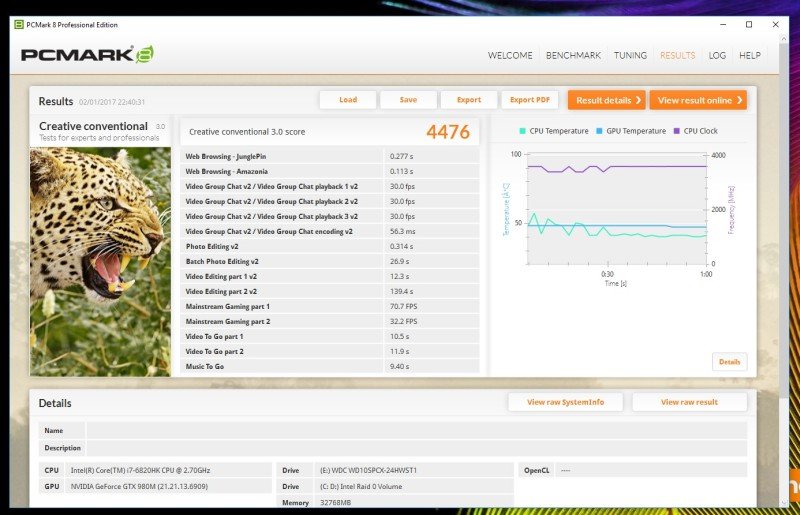Open the HELP tab
Image resolution: width=800 pixels, height=515 pixels.
750,55
